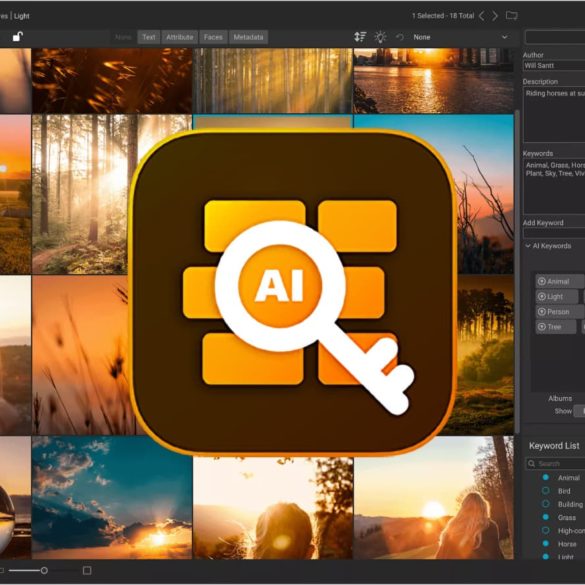Click the sort order icon

point(360,37)
